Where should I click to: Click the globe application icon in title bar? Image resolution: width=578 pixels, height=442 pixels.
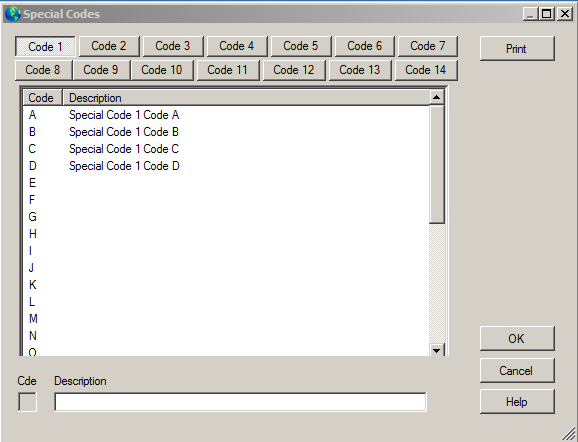(x=13, y=14)
